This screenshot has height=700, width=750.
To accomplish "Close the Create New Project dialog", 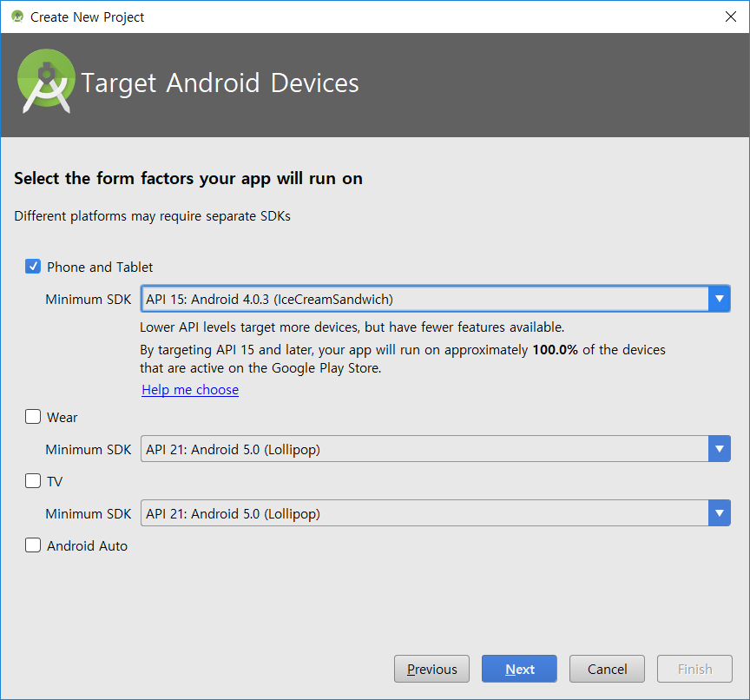I will pos(730,17).
